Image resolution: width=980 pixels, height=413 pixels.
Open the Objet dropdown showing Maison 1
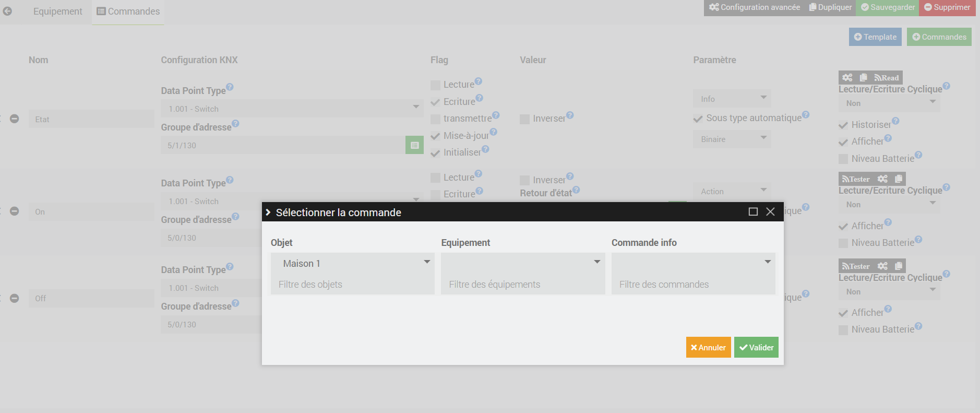point(353,263)
